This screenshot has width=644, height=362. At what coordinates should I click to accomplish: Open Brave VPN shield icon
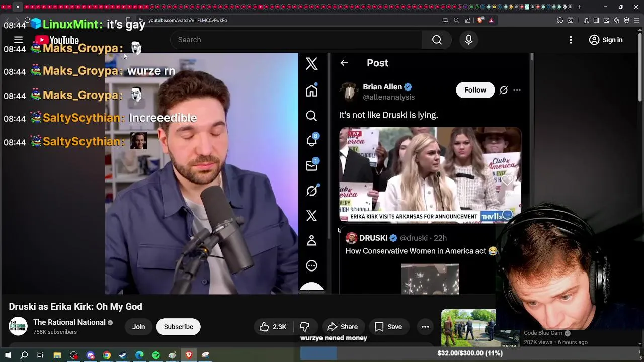coord(626,20)
